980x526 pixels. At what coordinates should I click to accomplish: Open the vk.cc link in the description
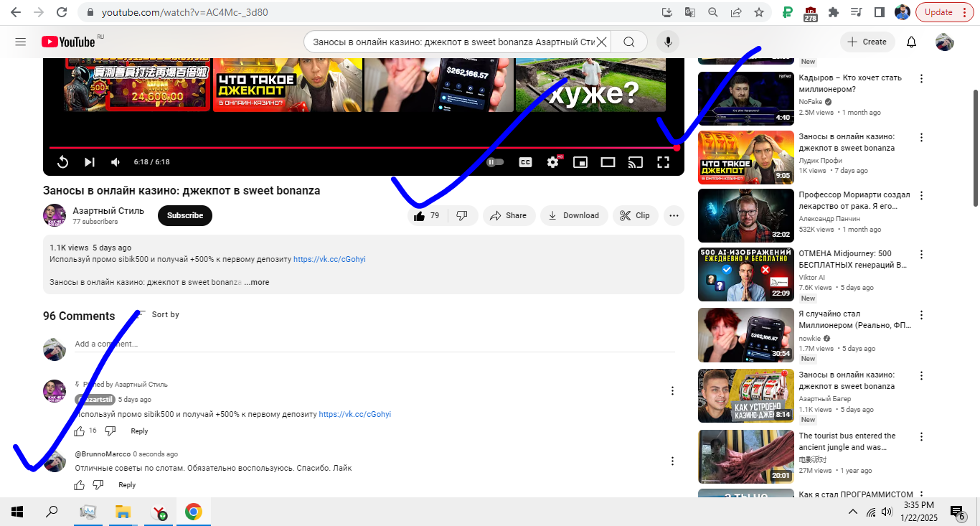point(329,259)
